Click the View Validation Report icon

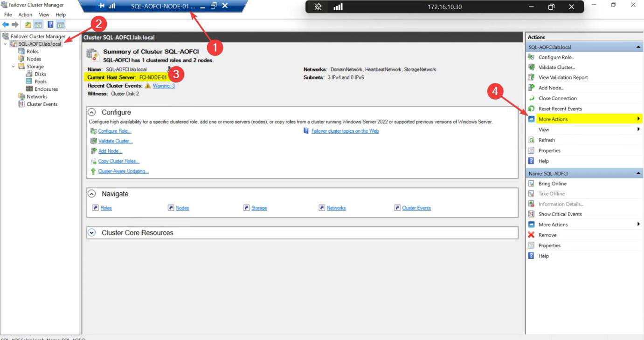531,77
